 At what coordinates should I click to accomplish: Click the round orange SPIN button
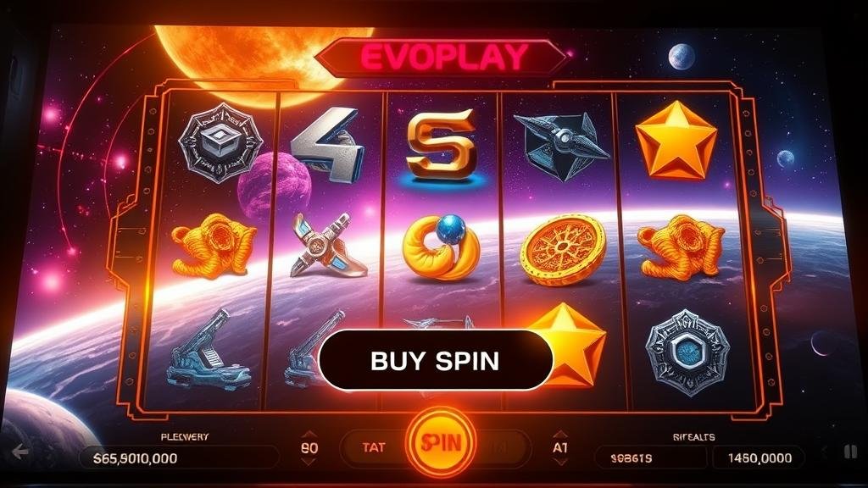[x=441, y=442]
